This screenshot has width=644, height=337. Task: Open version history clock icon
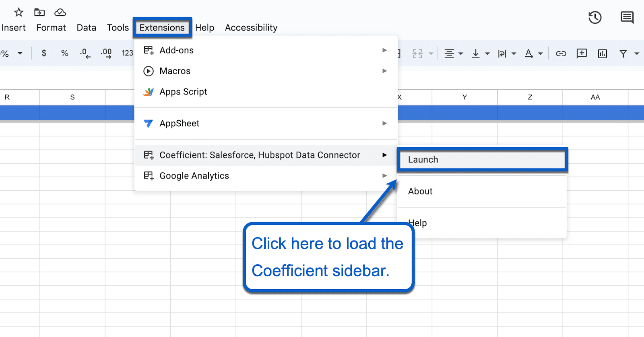pos(594,18)
